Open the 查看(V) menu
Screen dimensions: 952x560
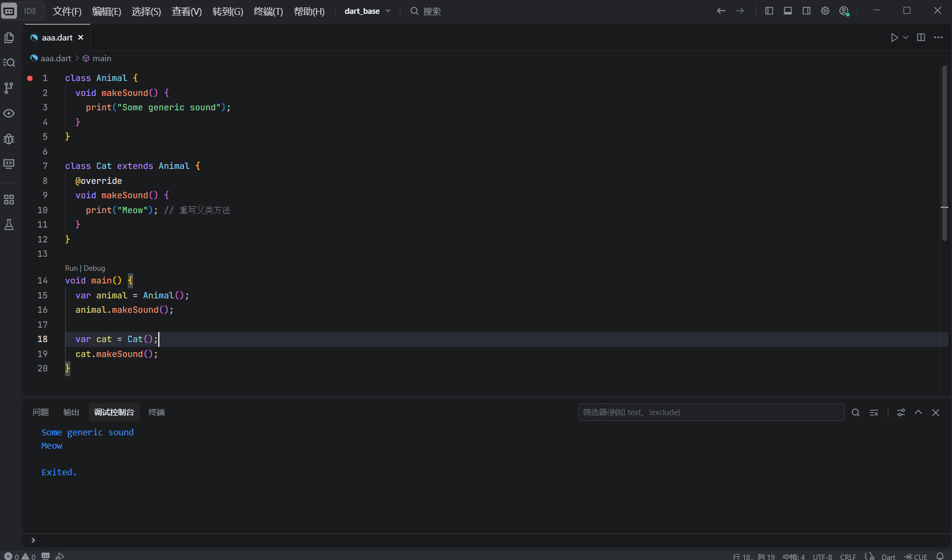(187, 11)
